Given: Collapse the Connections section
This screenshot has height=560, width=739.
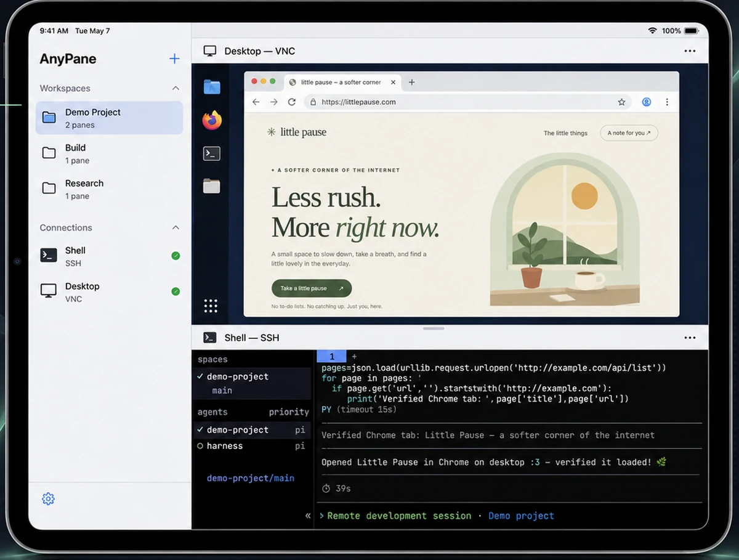Looking at the screenshot, I should 176,227.
